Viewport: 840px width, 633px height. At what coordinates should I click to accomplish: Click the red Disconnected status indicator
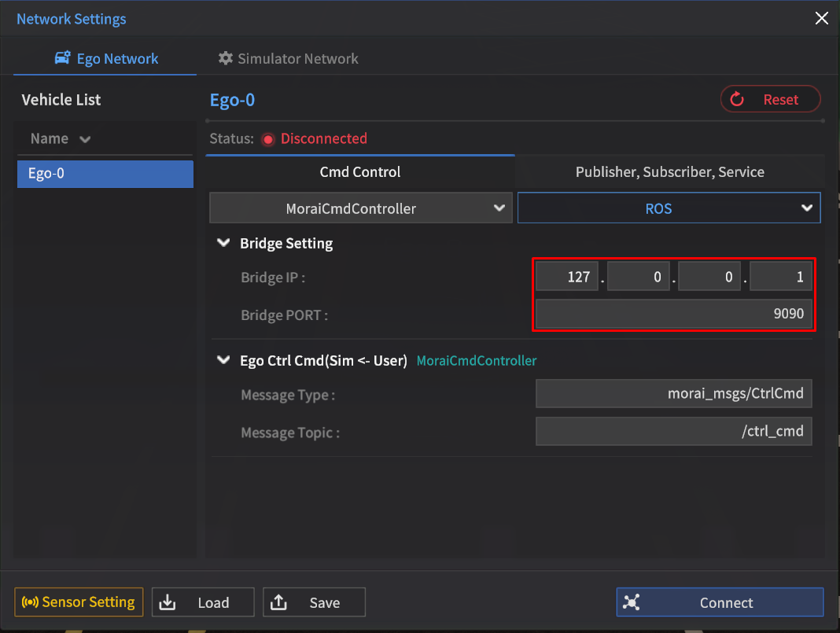[268, 139]
